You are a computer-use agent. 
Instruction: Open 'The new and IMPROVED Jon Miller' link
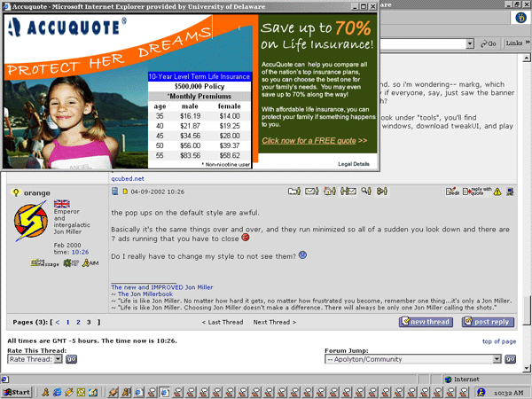[162, 287]
